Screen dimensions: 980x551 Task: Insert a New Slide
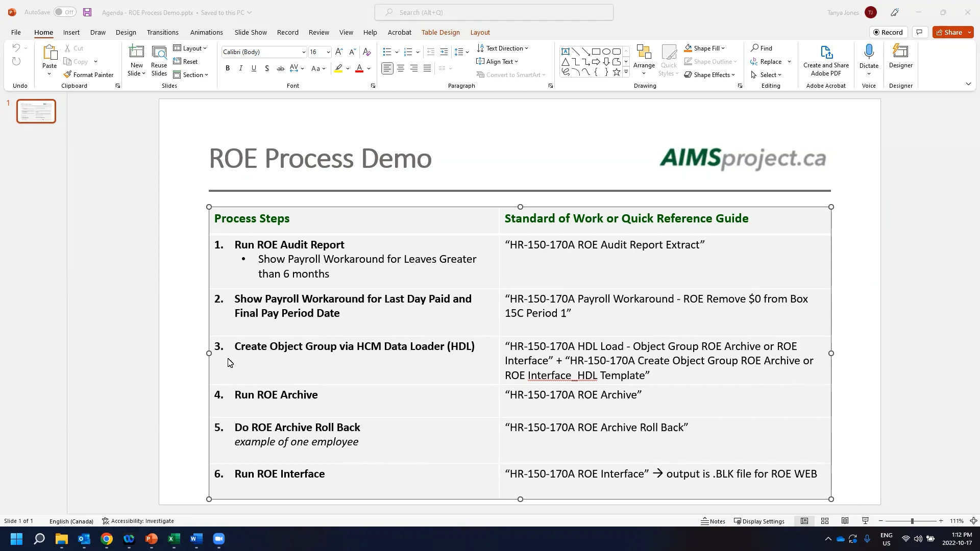pyautogui.click(x=136, y=60)
